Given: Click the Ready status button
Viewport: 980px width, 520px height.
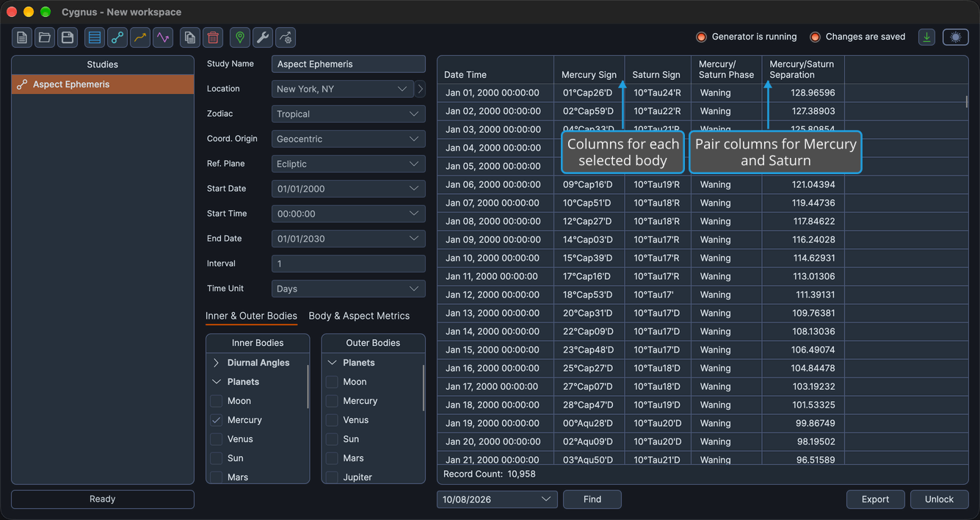Looking at the screenshot, I should (103, 499).
